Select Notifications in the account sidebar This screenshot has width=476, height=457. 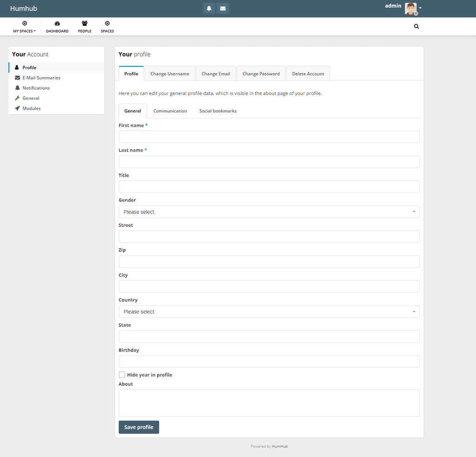tap(36, 88)
